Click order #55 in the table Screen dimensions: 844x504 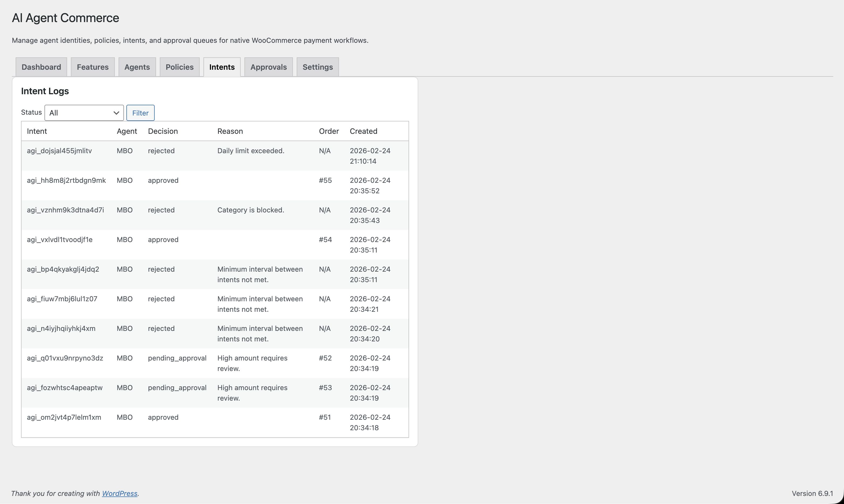[x=325, y=180]
